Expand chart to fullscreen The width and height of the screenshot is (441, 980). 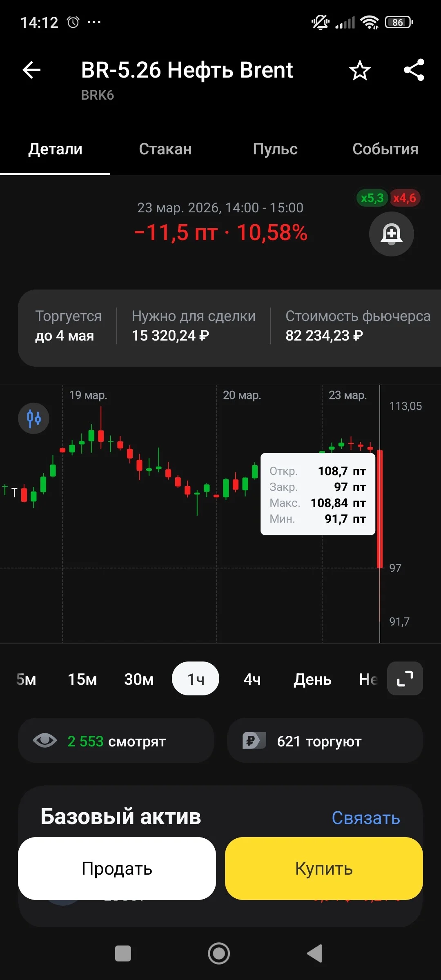click(x=405, y=679)
